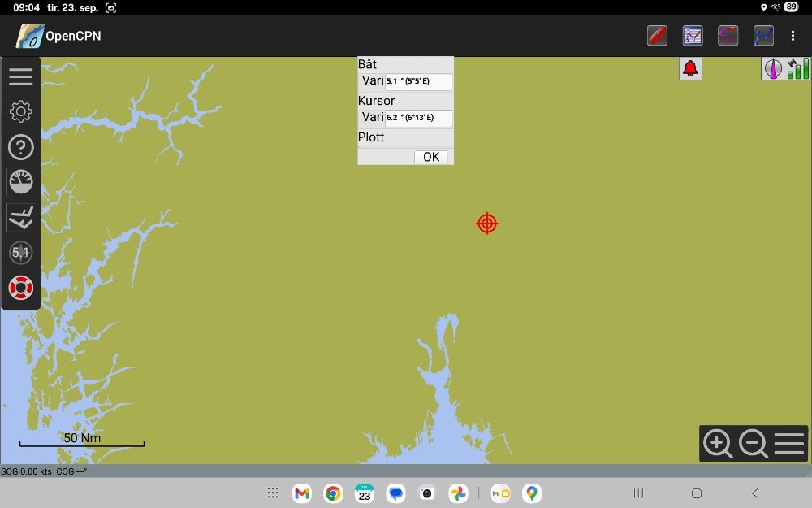Image resolution: width=812 pixels, height=508 pixels.
Task: Click the Kursor Vari value field
Action: (x=418, y=118)
